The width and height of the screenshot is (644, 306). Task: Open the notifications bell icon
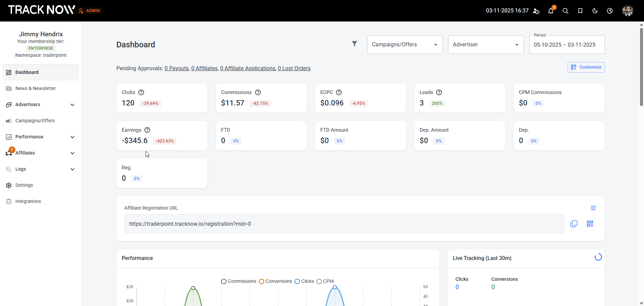coord(550,11)
